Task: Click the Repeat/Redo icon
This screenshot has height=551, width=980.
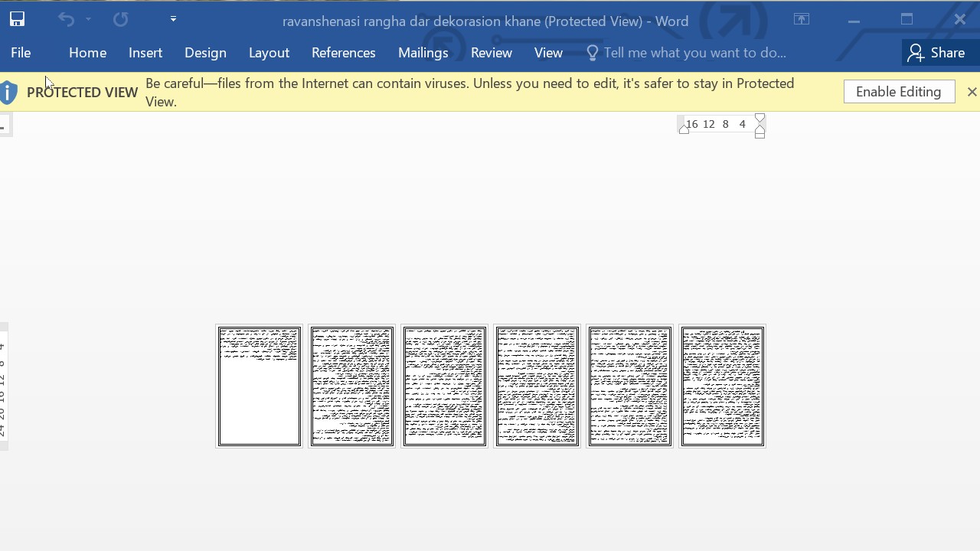Action: click(x=121, y=20)
